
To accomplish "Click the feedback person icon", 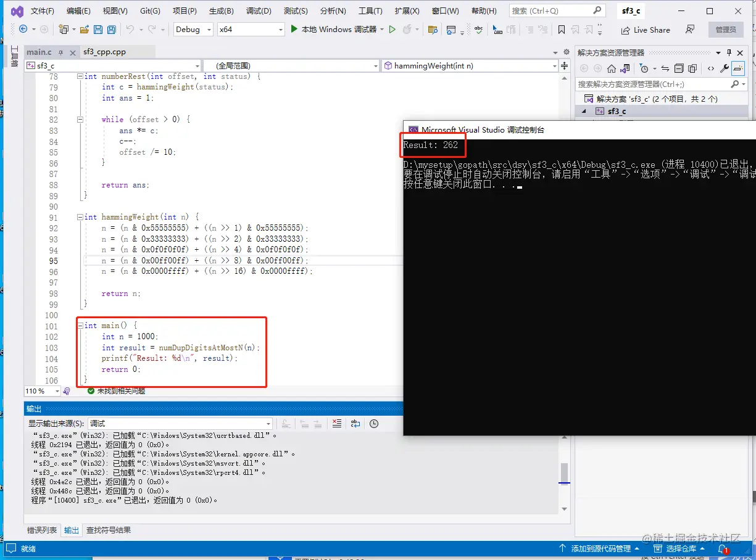I will pos(691,29).
